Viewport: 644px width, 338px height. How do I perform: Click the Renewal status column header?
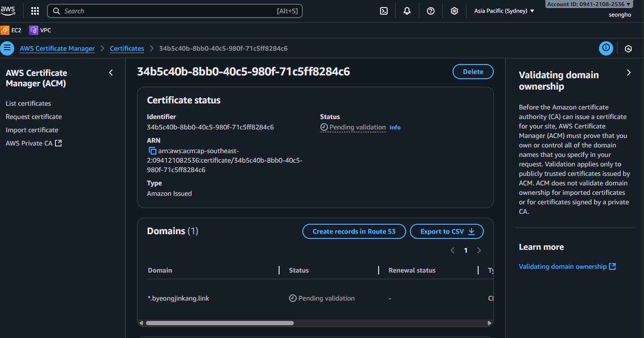tap(412, 270)
